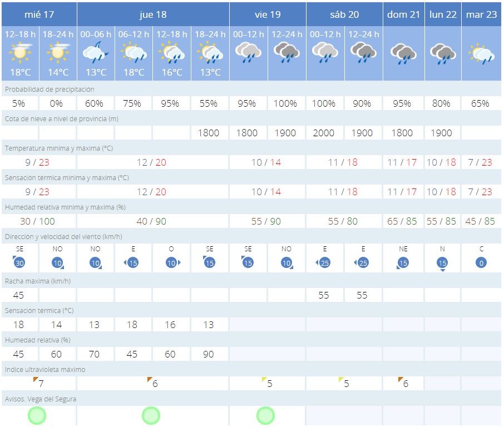This screenshot has height=427, width=504.
Task: Select the vie 19 12–24 h period header
Action: (x=286, y=34)
